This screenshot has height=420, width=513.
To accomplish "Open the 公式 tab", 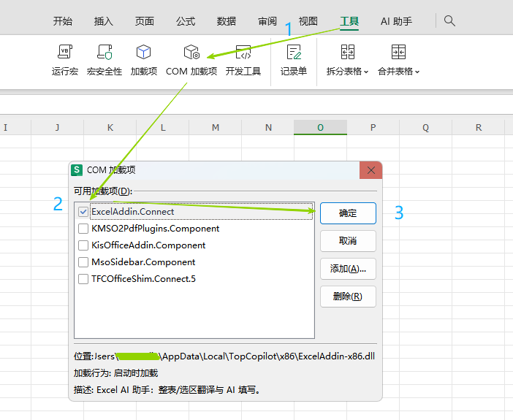I will coord(186,21).
